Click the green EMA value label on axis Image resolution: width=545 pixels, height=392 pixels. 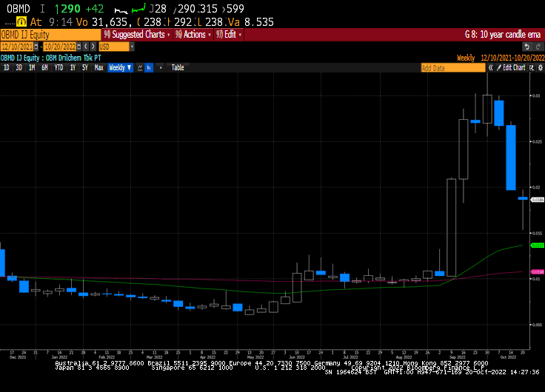click(538, 246)
